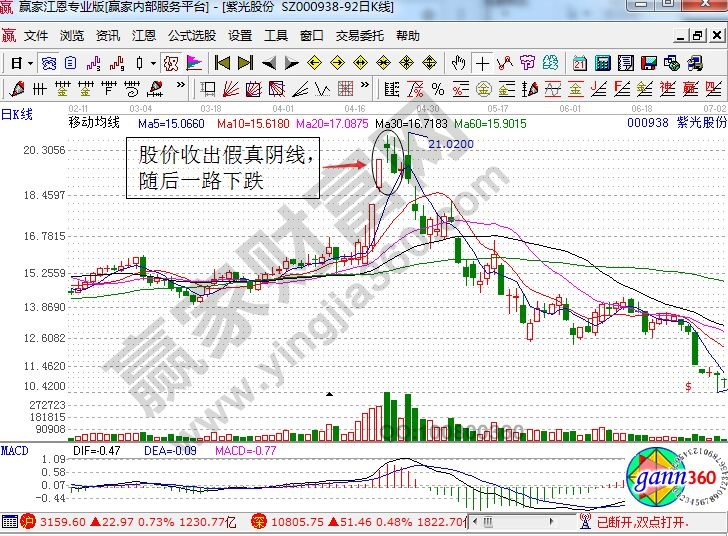Open the 公式选股 menu
728x536 pixels.
[191, 35]
